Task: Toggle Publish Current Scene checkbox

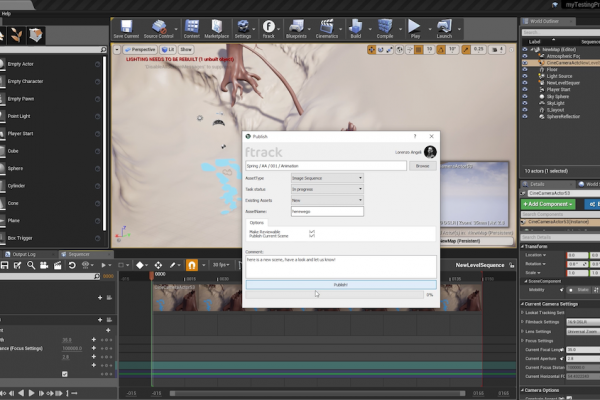Action: (312, 236)
